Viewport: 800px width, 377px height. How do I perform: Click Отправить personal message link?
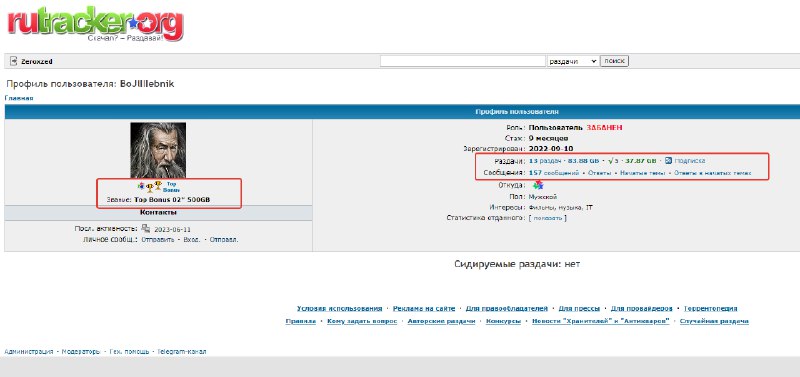[x=158, y=239]
